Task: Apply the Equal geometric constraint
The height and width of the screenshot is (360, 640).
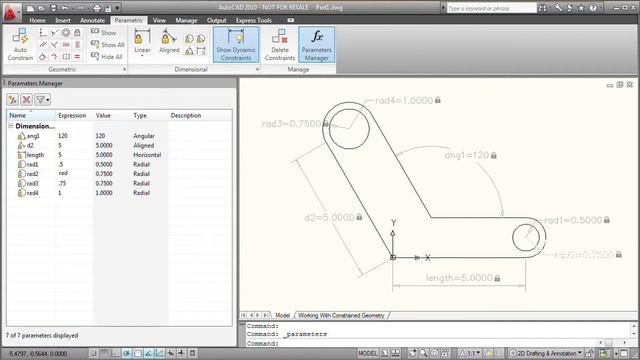Action: 77,56
